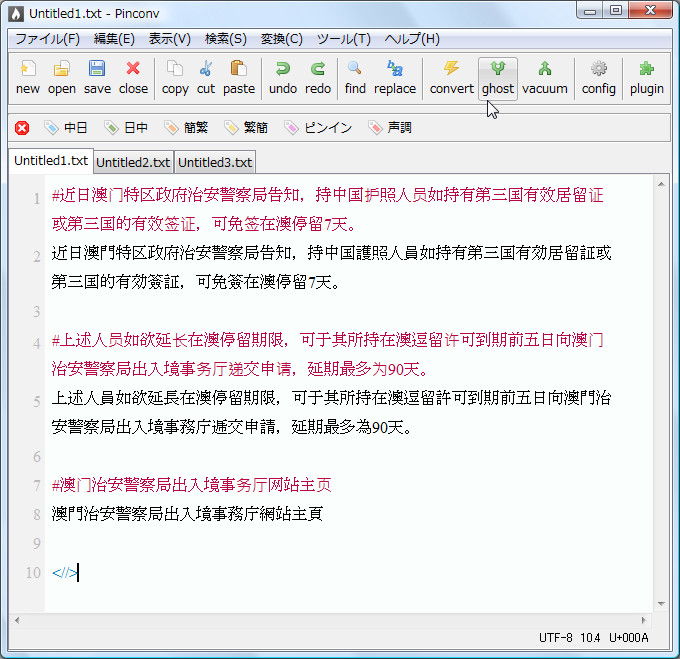This screenshot has height=659, width=680.
Task: Activate the vacuum tool
Action: click(545, 78)
